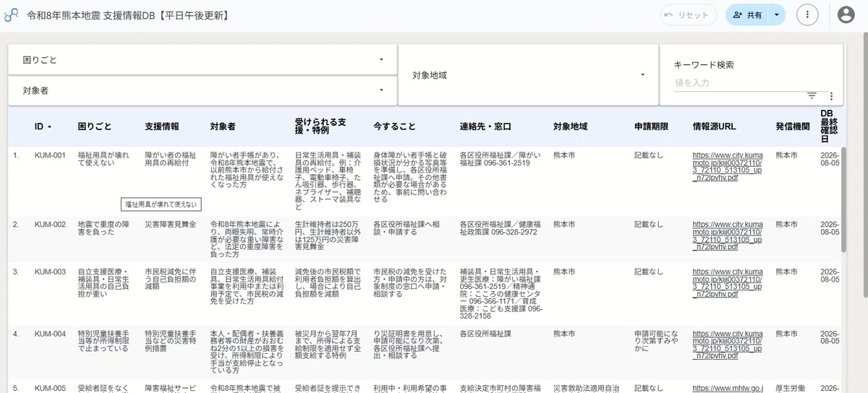Click the 発信機関 column header
Image resolution: width=868 pixels, height=393 pixels.
click(793, 126)
